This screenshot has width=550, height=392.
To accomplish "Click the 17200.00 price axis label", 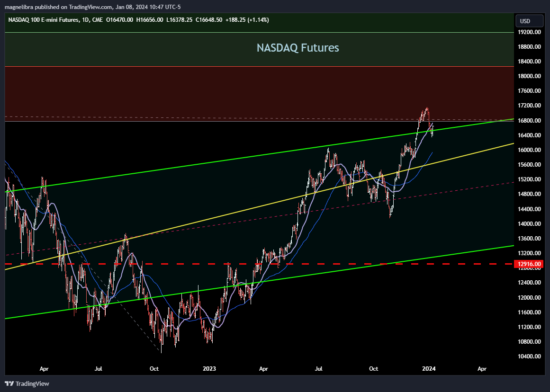I will tap(529, 106).
